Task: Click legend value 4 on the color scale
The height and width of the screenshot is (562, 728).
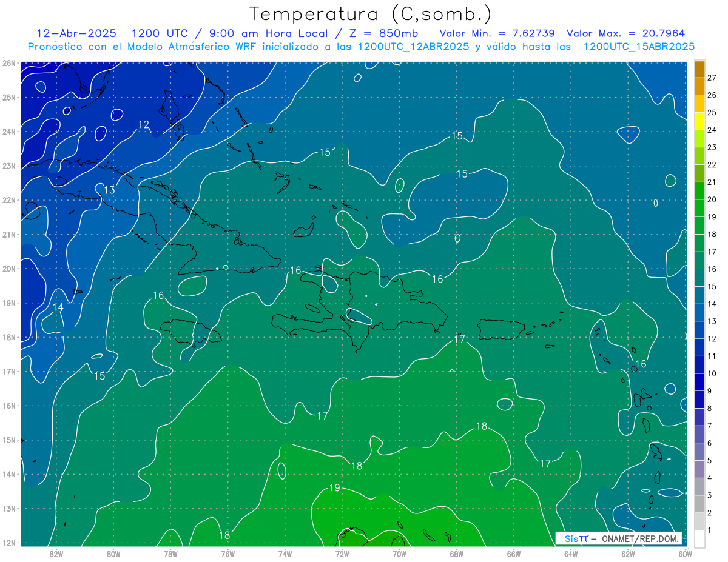Action: point(709,478)
